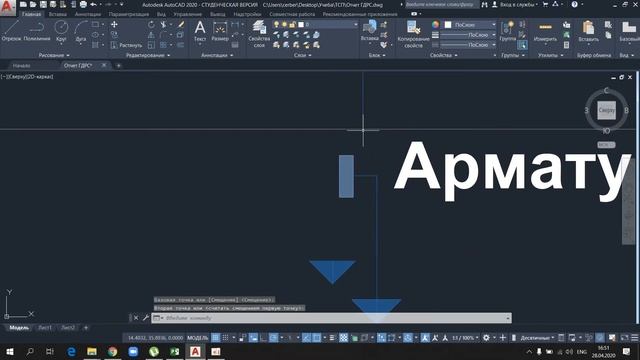This screenshot has width=640, height=360.
Task: Click the workspace switching gear icon
Action: 486,338
